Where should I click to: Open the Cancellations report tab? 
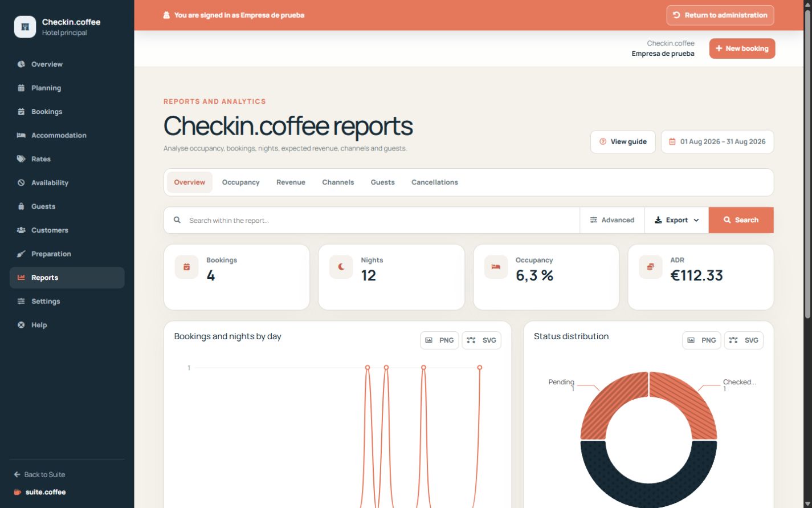click(435, 182)
